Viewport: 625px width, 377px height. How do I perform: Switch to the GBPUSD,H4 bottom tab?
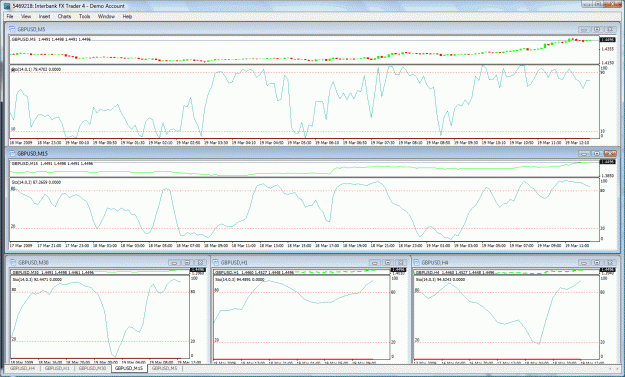tap(22, 368)
